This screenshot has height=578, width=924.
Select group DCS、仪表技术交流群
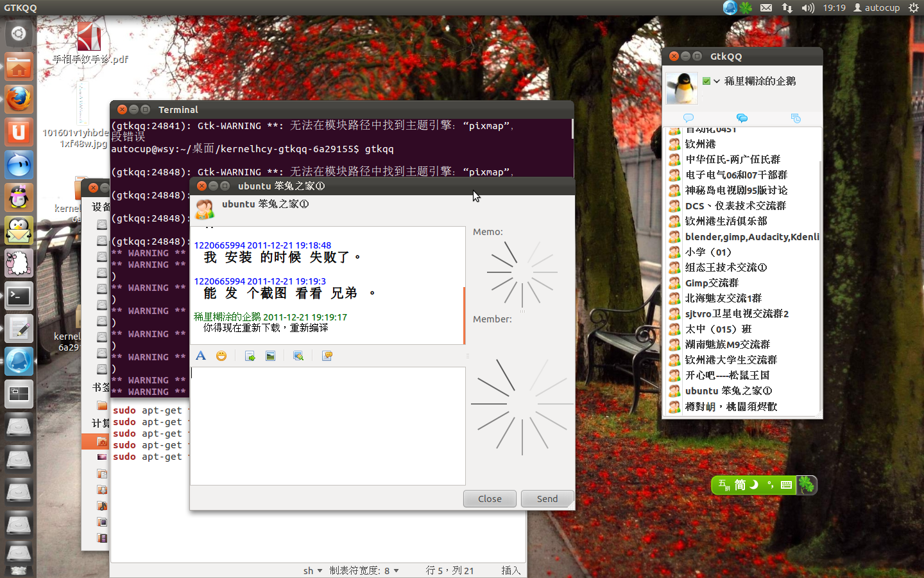pyautogui.click(x=743, y=206)
